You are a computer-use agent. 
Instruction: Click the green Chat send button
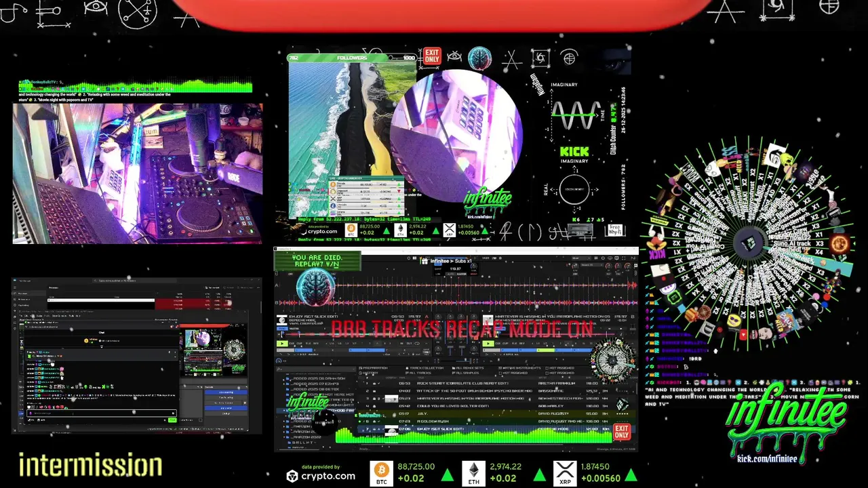pos(172,420)
